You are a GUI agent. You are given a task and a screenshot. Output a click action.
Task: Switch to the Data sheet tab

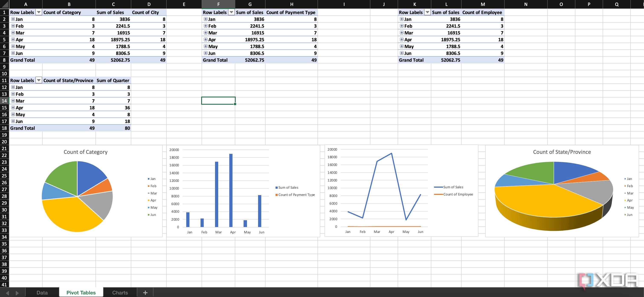(x=42, y=293)
